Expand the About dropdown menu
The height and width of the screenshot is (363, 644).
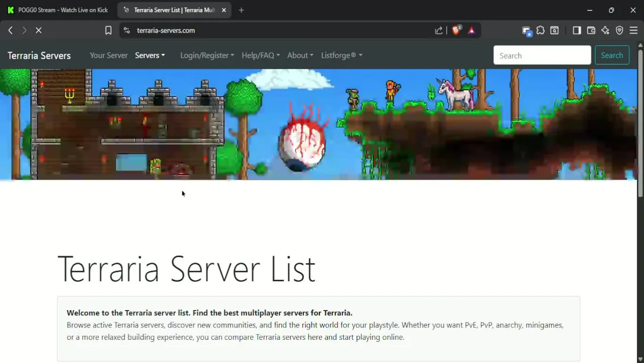click(x=300, y=55)
